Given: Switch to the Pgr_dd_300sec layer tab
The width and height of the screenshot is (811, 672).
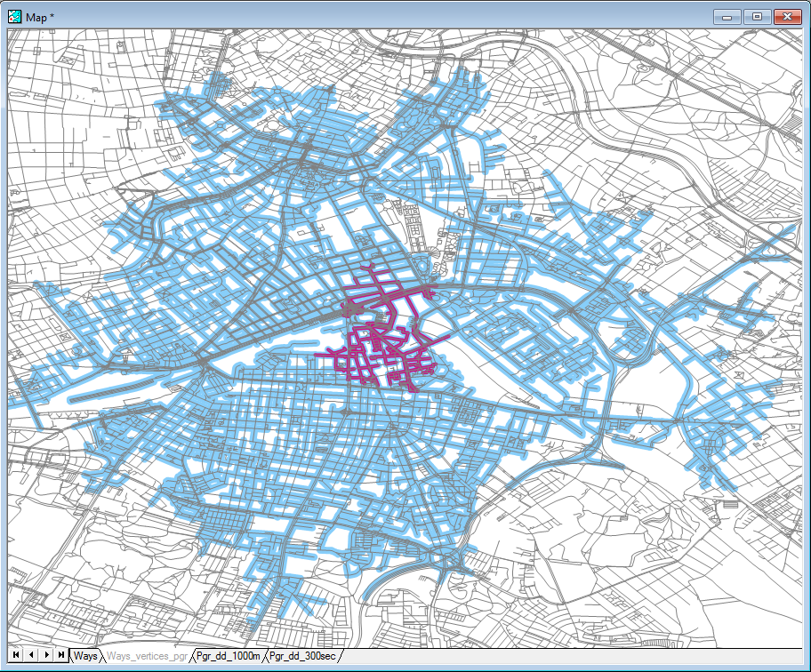Looking at the screenshot, I should (302, 656).
